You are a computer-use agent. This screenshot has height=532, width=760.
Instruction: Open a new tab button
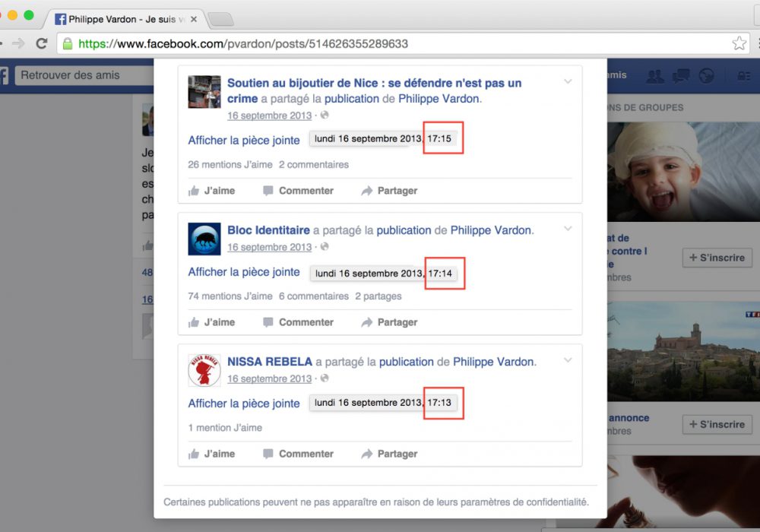click(221, 20)
